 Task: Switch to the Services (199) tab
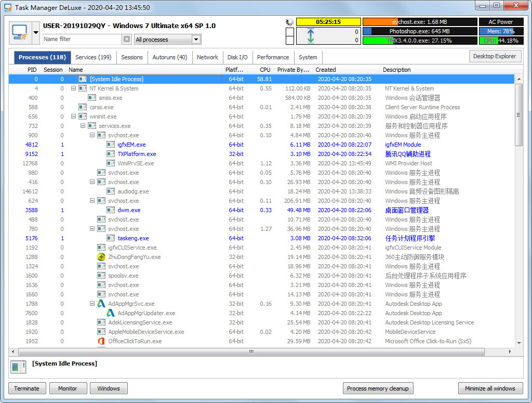[93, 57]
